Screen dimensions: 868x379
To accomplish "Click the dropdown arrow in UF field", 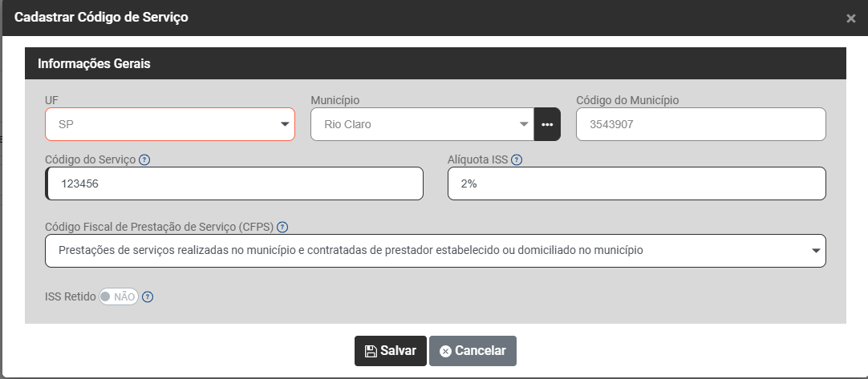I will point(284,124).
